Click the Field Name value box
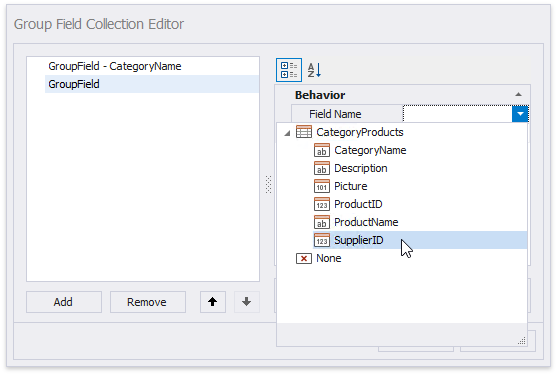The width and height of the screenshot is (557, 375). pos(458,114)
